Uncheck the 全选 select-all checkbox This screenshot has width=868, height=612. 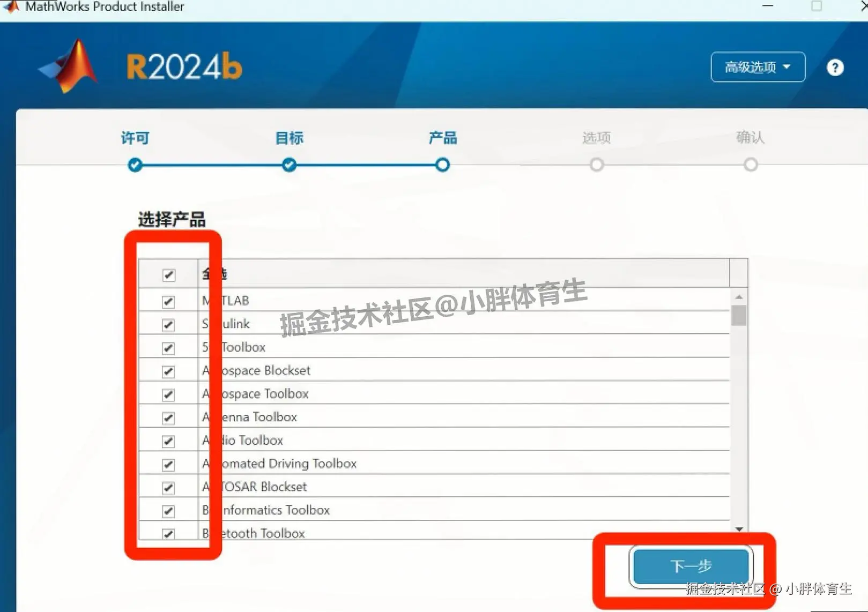tap(168, 274)
